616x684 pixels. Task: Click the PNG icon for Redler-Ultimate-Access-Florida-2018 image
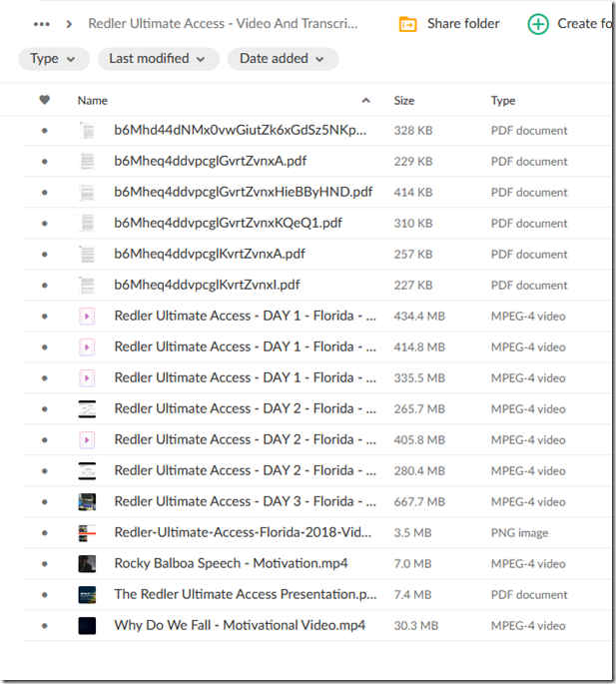click(87, 533)
